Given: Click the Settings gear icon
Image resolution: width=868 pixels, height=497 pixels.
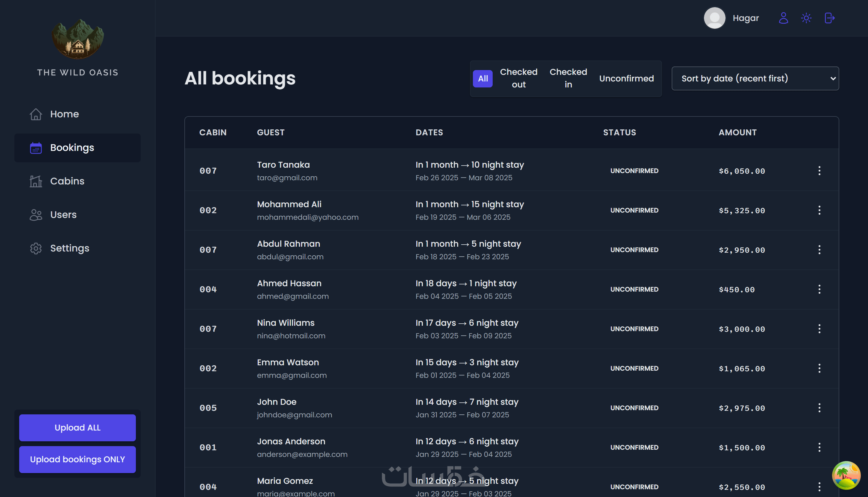Looking at the screenshot, I should pyautogui.click(x=36, y=248).
